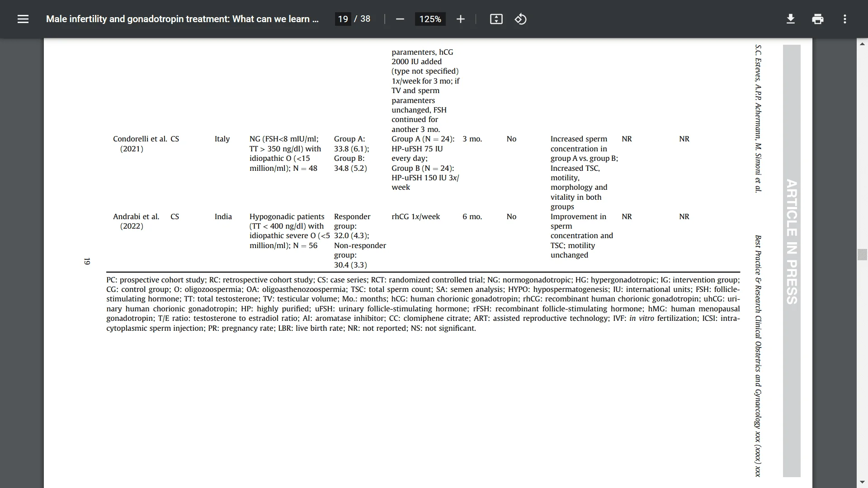Click the zoom in plus button
Image resolution: width=868 pixels, height=488 pixels.
(x=460, y=19)
